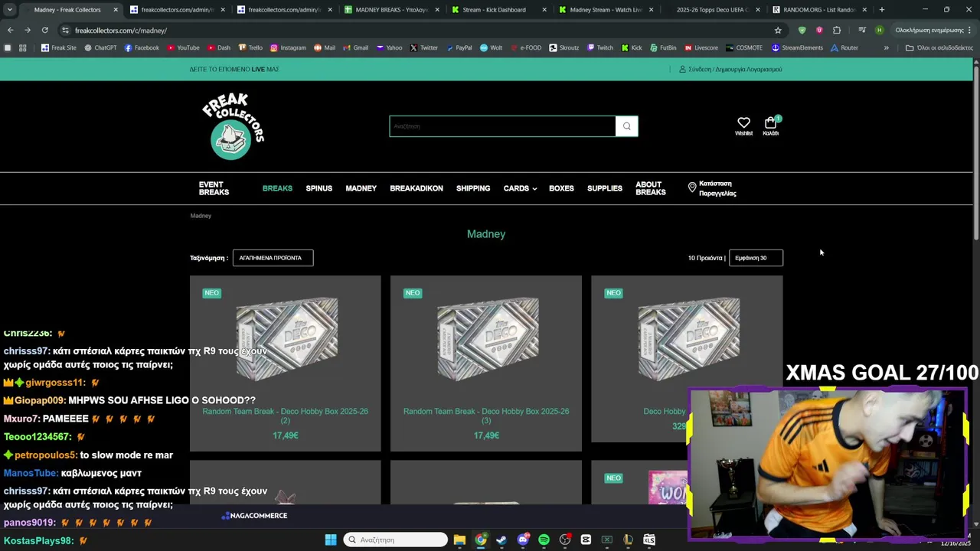The height and width of the screenshot is (551, 980).
Task: Expand the CARDS menu dropdown
Action: 520,188
